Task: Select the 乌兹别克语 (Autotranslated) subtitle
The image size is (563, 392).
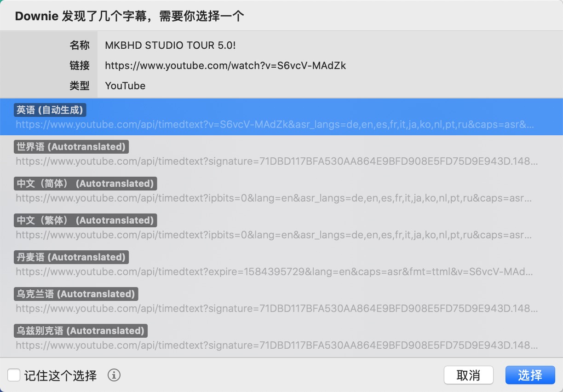Action: pyautogui.click(x=281, y=338)
